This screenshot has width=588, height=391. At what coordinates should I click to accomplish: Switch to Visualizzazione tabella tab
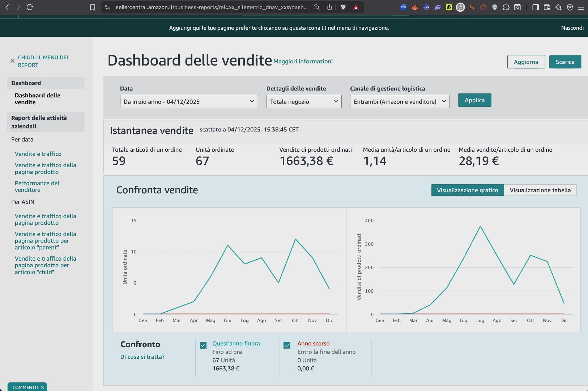click(540, 190)
